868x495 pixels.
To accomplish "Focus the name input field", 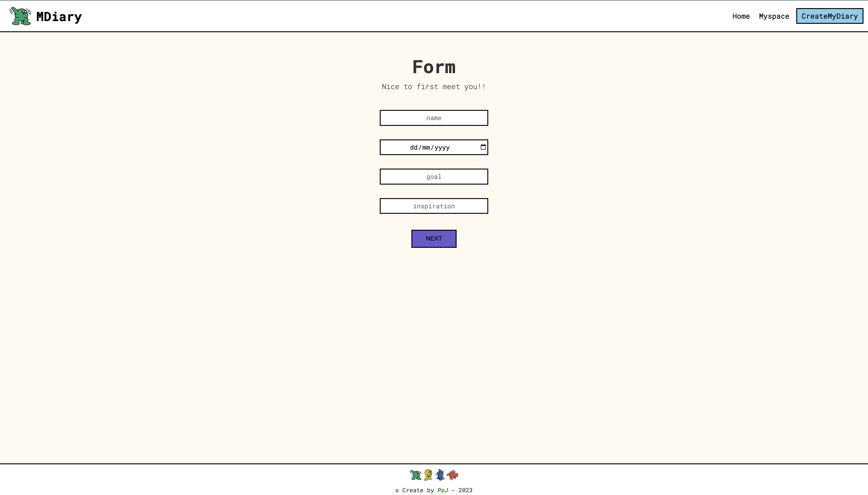I will [x=433, y=118].
